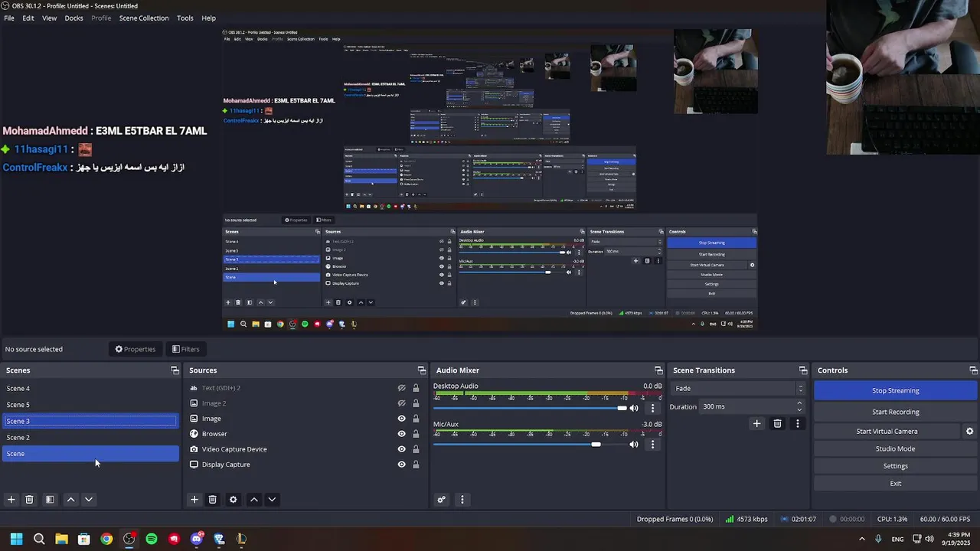Hide the Video Capture Device source
980x551 pixels.
pyautogui.click(x=401, y=449)
